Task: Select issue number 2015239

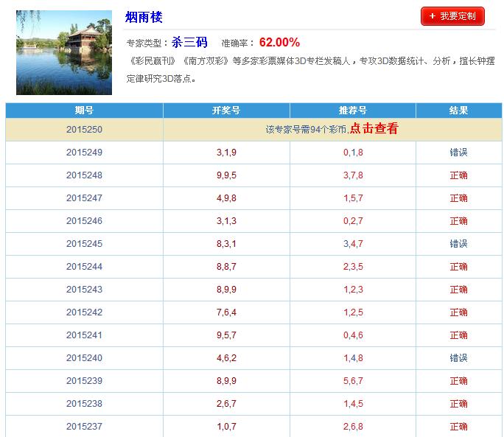Action: [84, 381]
